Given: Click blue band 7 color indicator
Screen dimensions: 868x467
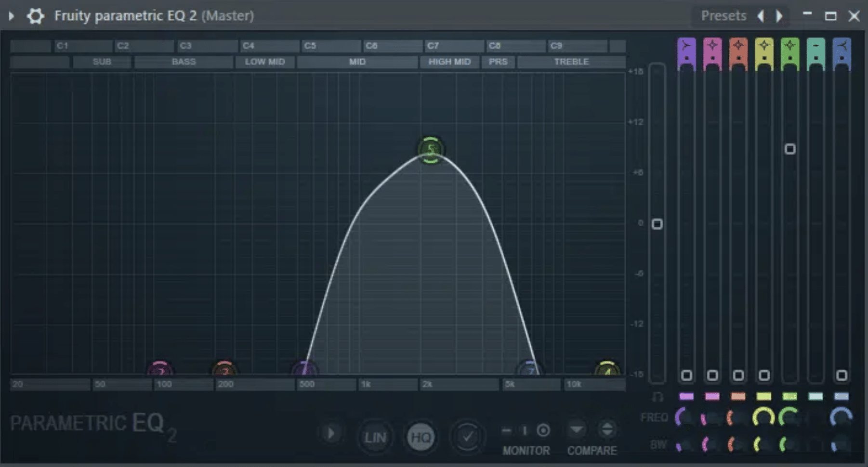Looking at the screenshot, I should 842,397.
